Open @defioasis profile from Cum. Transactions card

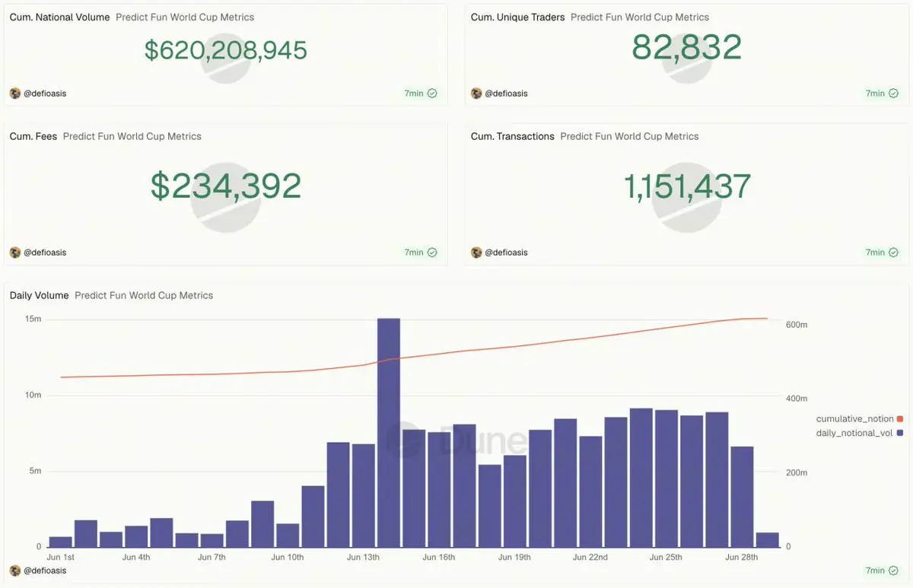click(506, 253)
